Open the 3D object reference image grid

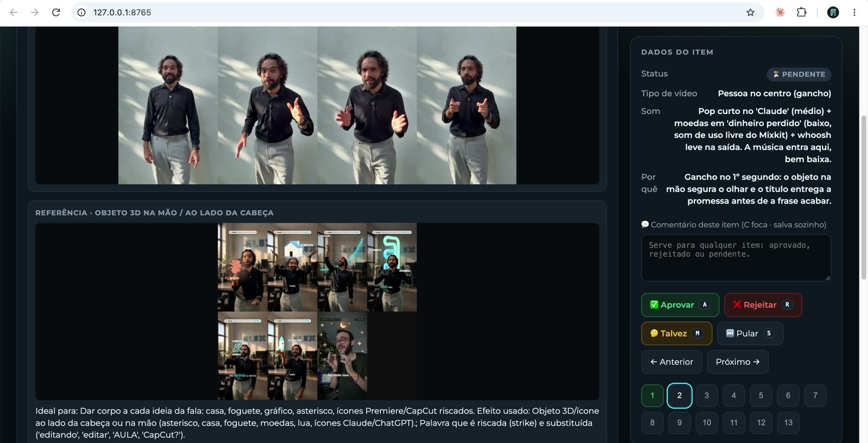pos(317,312)
